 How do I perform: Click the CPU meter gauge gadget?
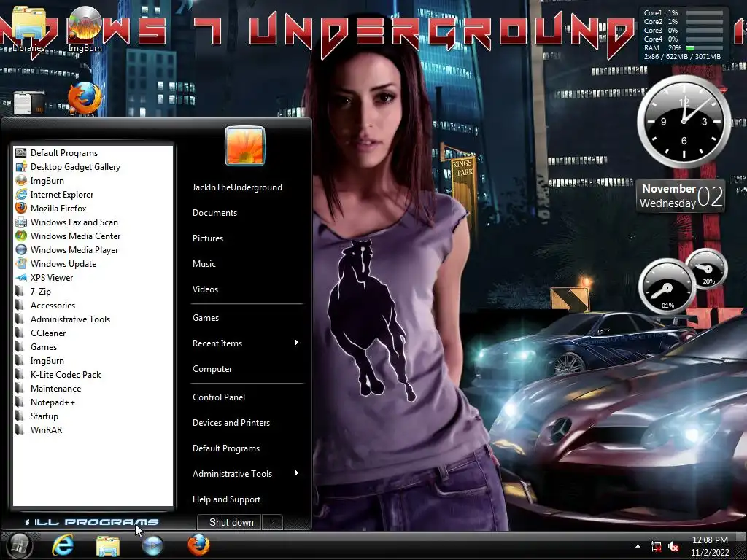pyautogui.click(x=682, y=281)
